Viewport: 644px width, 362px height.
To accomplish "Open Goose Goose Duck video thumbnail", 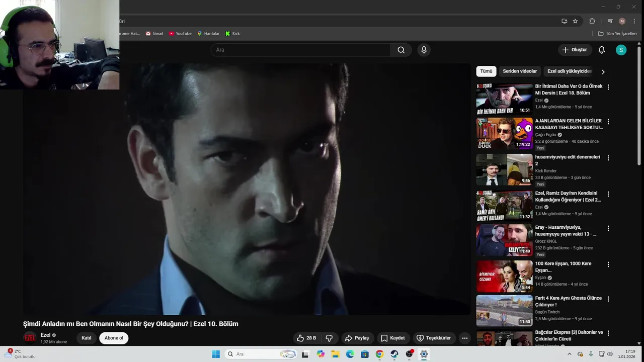I will (x=504, y=133).
